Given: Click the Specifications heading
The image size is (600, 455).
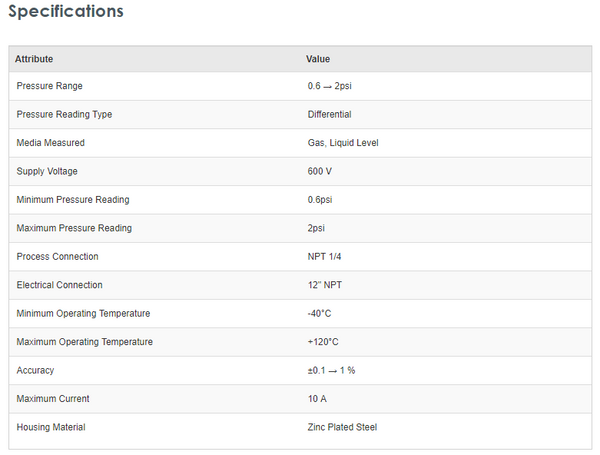Looking at the screenshot, I should [66, 12].
